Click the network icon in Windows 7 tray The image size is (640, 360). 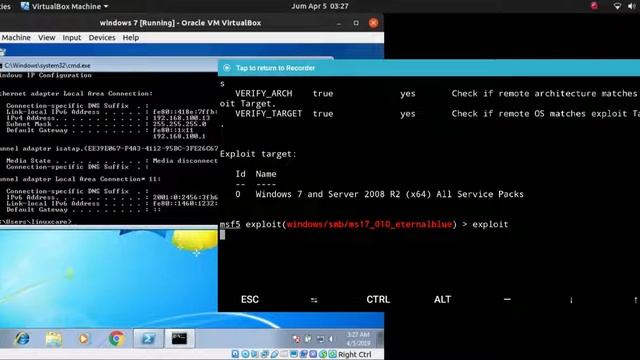click(320, 339)
